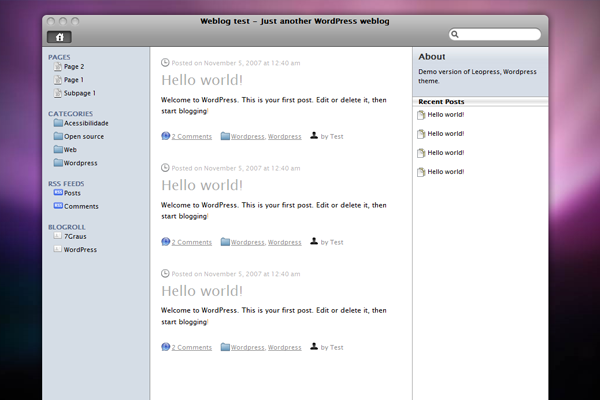Click the RSS icon beside Comments
This screenshot has height=400, width=600.
point(58,206)
